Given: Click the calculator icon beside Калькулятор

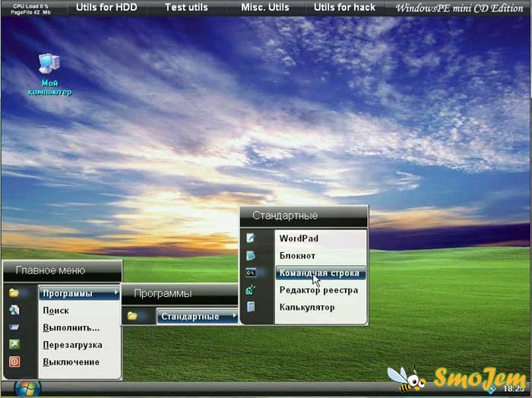Looking at the screenshot, I should tap(251, 307).
